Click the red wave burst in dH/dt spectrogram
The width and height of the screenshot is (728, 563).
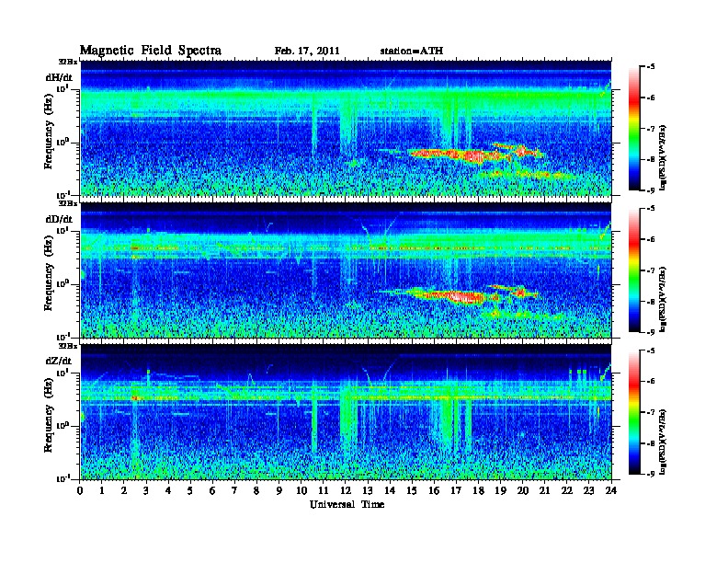458,155
